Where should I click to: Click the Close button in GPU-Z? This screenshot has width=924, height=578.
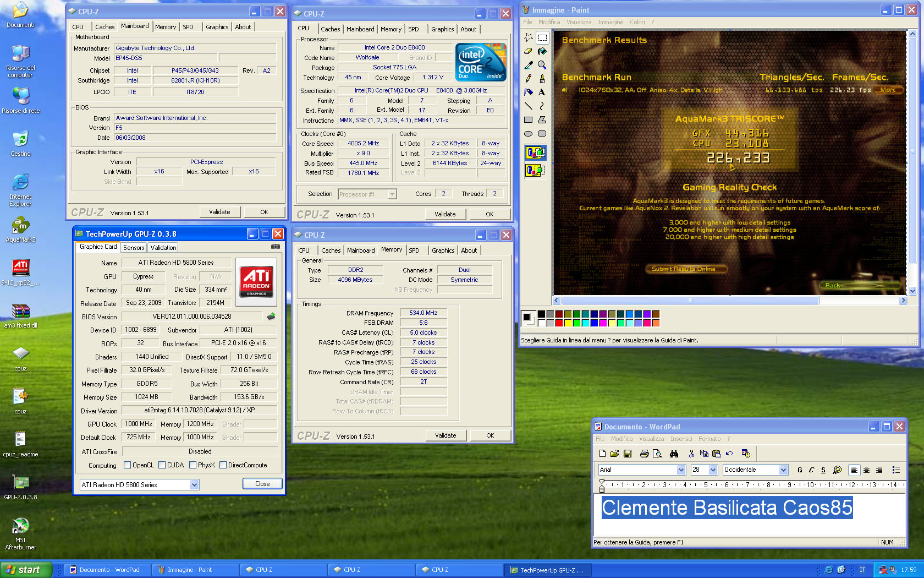coord(262,484)
